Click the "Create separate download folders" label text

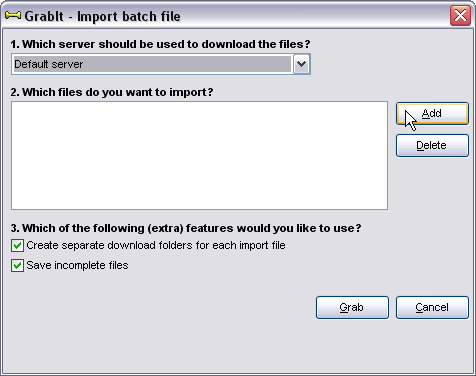click(x=156, y=245)
